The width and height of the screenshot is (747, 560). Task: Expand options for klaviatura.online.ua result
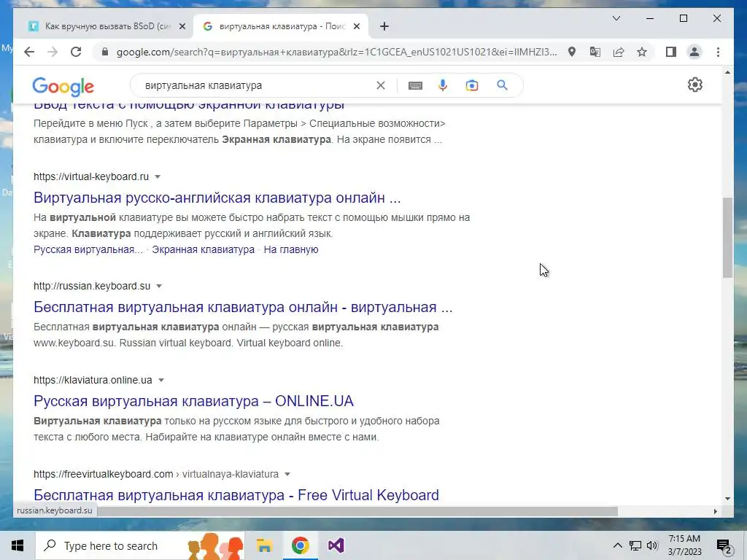(x=161, y=380)
